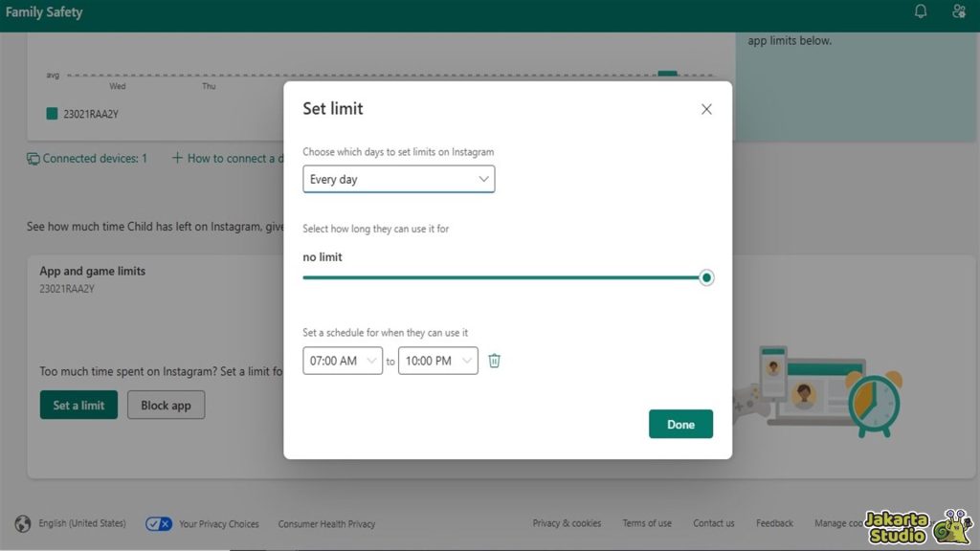Image resolution: width=980 pixels, height=551 pixels.
Task: Toggle Your Privacy Choices switch icon
Action: [x=159, y=523]
